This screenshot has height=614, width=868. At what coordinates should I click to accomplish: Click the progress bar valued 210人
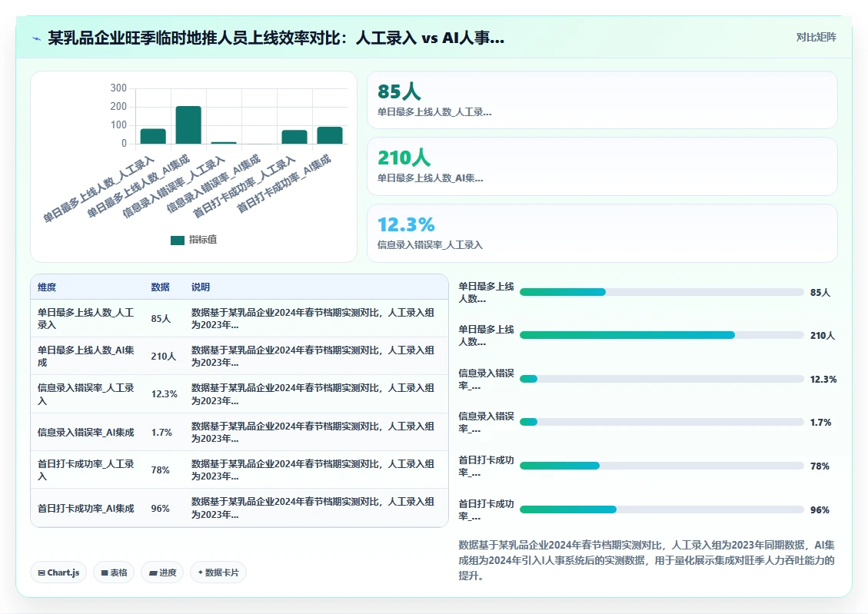click(x=661, y=335)
